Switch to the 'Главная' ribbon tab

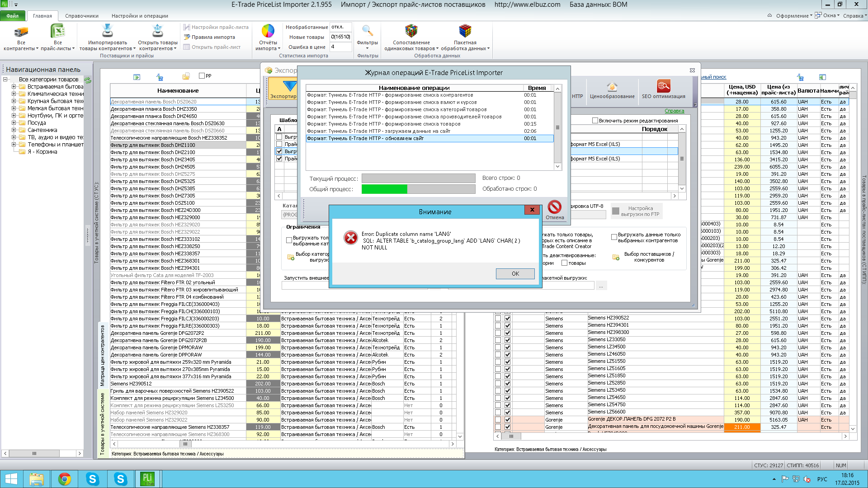coord(42,16)
